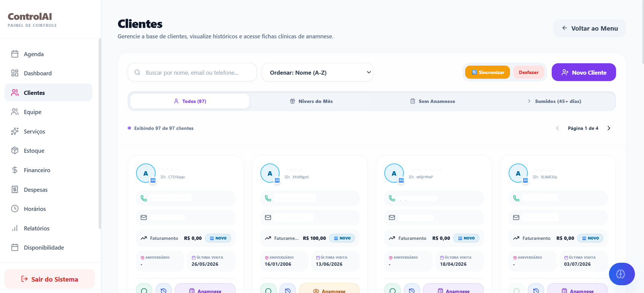Click the Serviços sparkle icon

coord(15,131)
